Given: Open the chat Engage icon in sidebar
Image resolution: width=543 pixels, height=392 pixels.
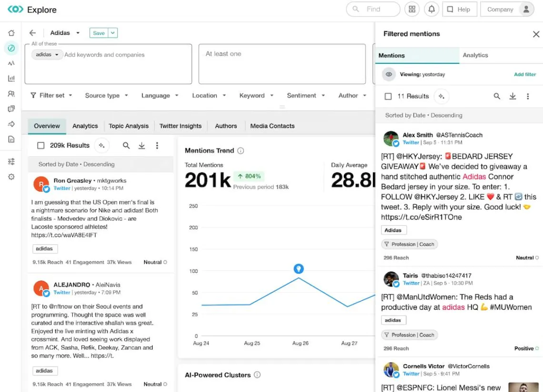Looking at the screenshot, I should tap(11, 109).
